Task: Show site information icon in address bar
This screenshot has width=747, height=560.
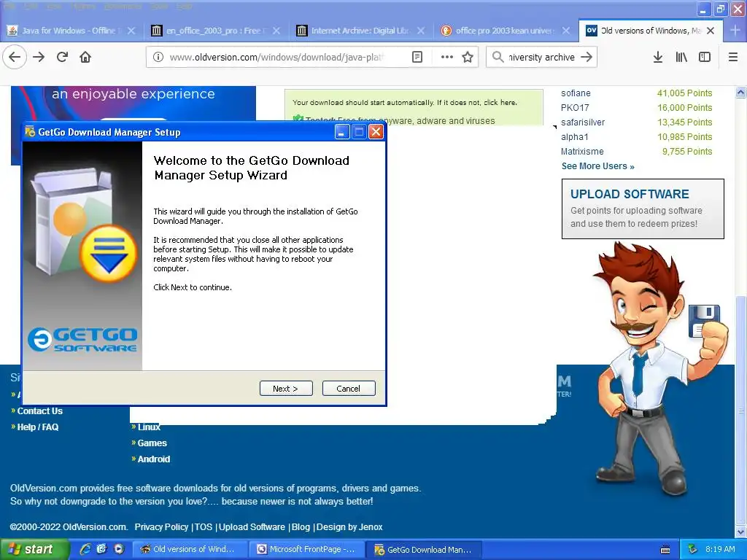Action: [x=158, y=57]
